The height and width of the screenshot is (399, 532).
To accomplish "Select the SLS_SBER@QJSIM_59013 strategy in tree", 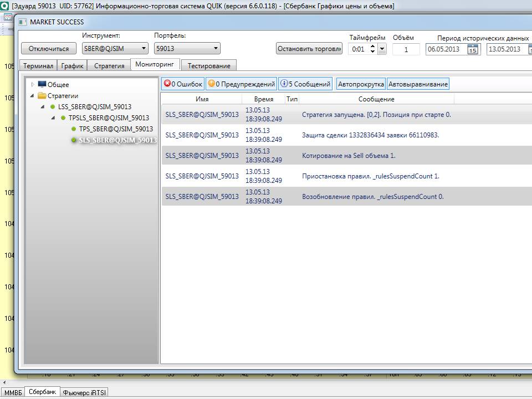I will 117,140.
